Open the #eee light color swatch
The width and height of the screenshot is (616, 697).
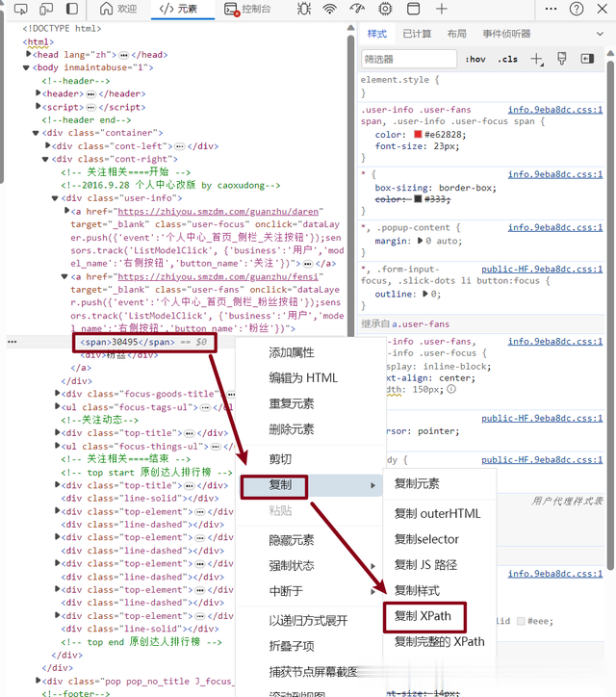(521, 621)
